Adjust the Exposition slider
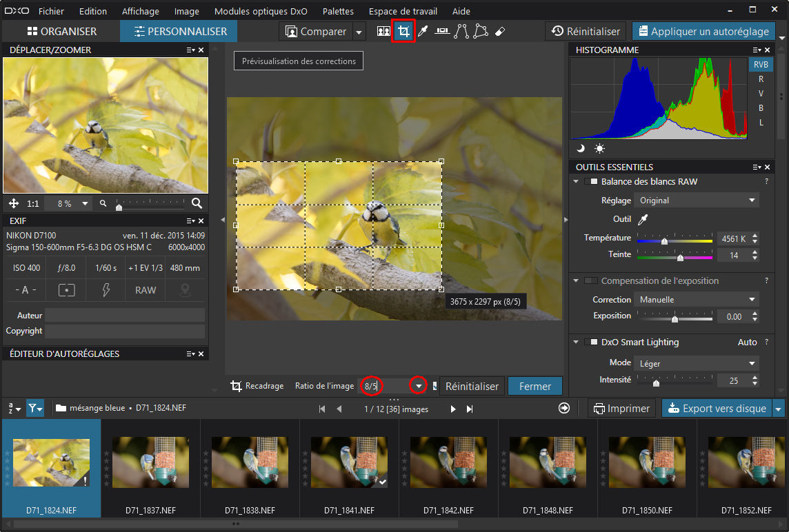789x532 pixels. [x=675, y=318]
